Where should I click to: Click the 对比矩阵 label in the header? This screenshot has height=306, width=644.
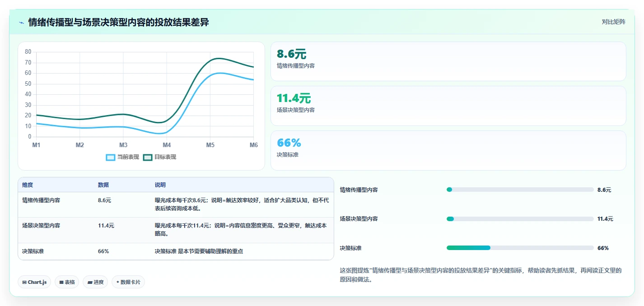tap(613, 22)
